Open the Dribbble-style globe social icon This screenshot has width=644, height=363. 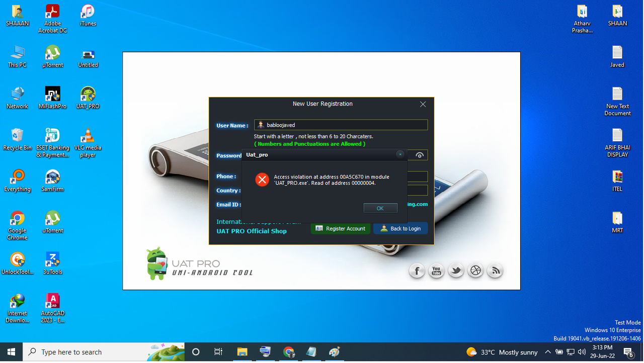pos(475,271)
